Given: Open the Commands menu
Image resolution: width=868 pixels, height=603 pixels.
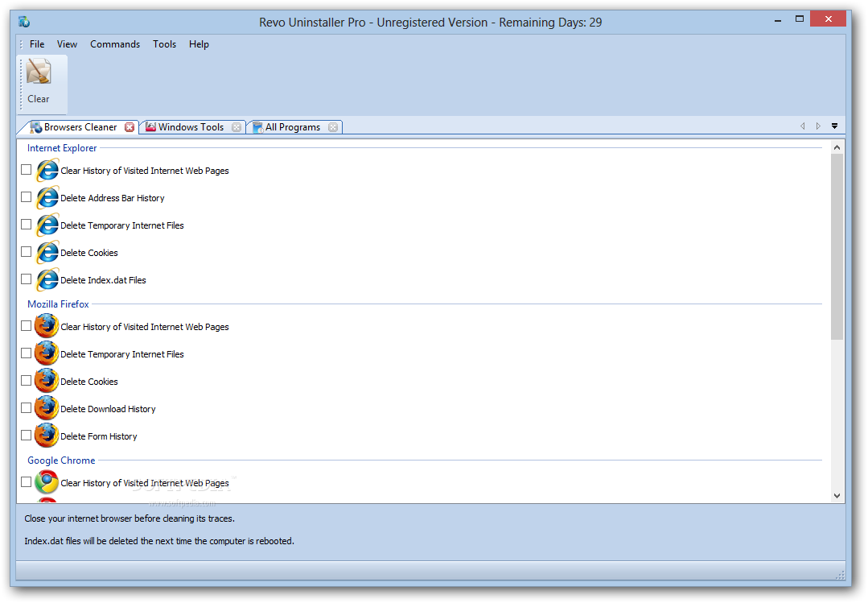Looking at the screenshot, I should (x=115, y=44).
